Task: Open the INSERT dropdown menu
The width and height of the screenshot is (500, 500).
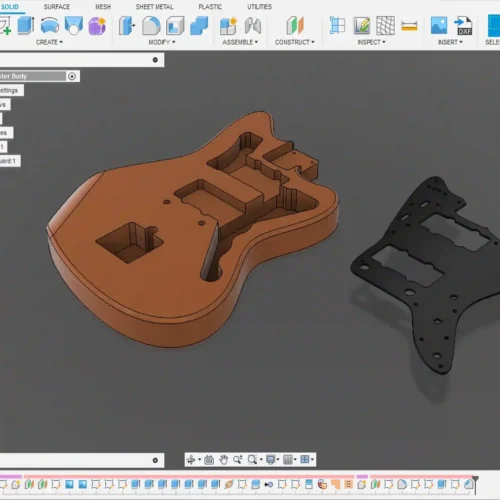Action: (450, 42)
